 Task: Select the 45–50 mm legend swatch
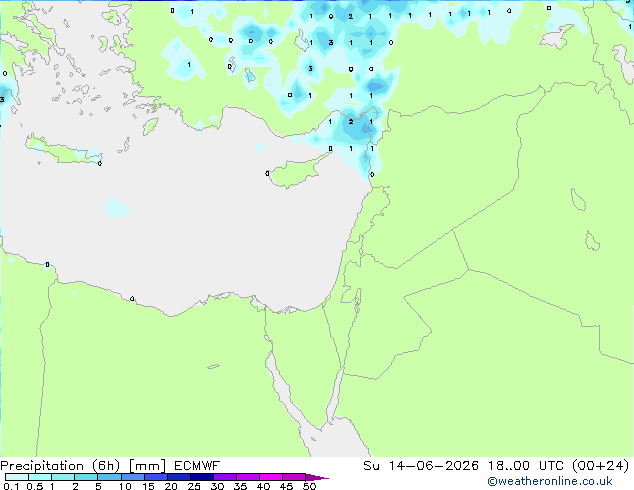coord(294,477)
